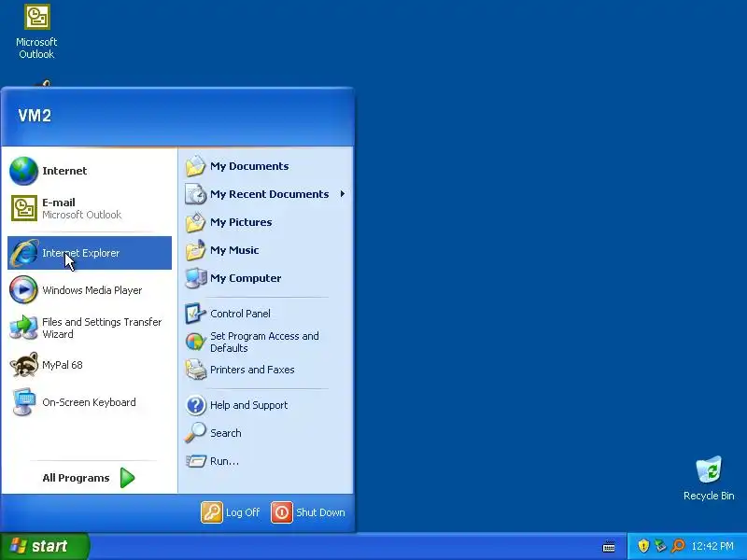The image size is (747, 560).
Task: Click the keyboard icon on taskbar
Action: pos(609,546)
